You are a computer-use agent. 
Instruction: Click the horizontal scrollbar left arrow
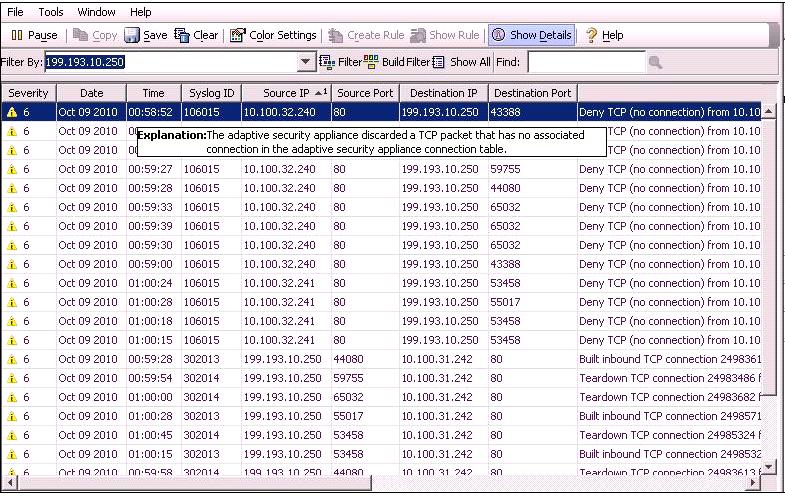click(x=10, y=483)
